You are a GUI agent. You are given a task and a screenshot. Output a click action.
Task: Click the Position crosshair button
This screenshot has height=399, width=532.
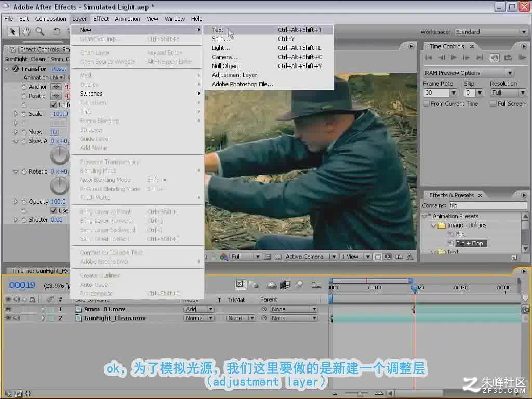56,96
